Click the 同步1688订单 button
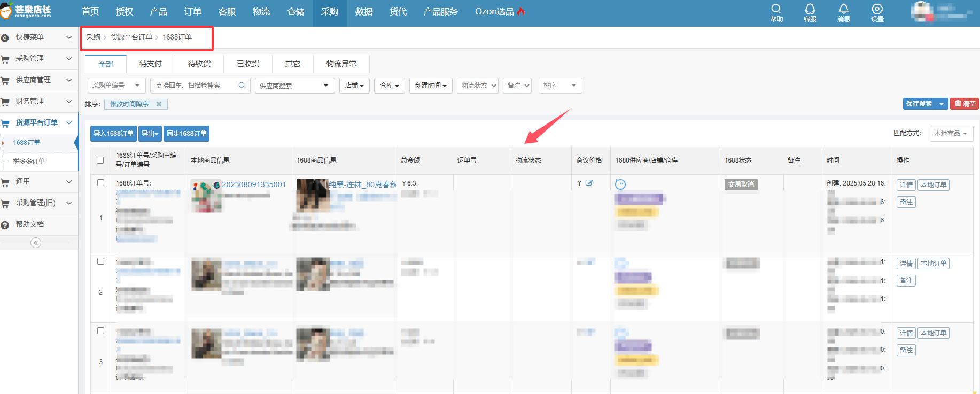980x394 pixels. pyautogui.click(x=186, y=134)
